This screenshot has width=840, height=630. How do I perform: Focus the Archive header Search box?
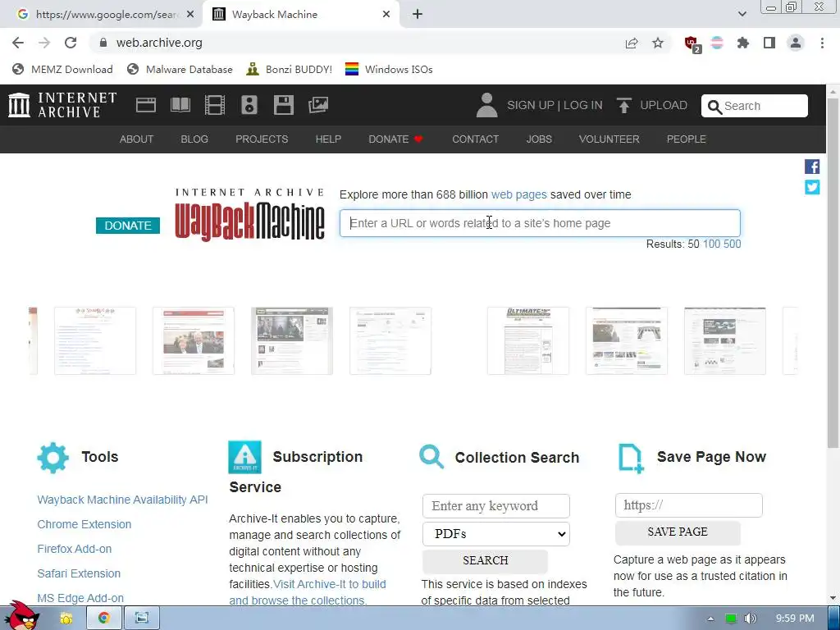point(755,106)
